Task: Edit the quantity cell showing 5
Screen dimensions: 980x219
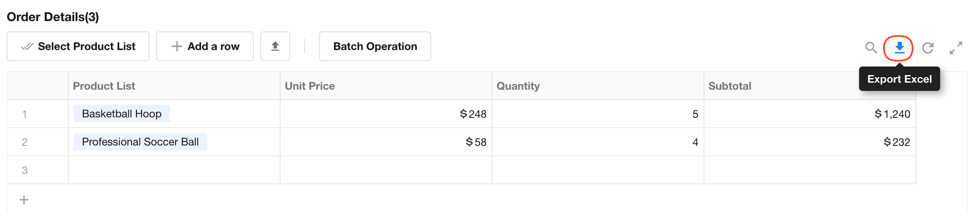Action: [598, 114]
